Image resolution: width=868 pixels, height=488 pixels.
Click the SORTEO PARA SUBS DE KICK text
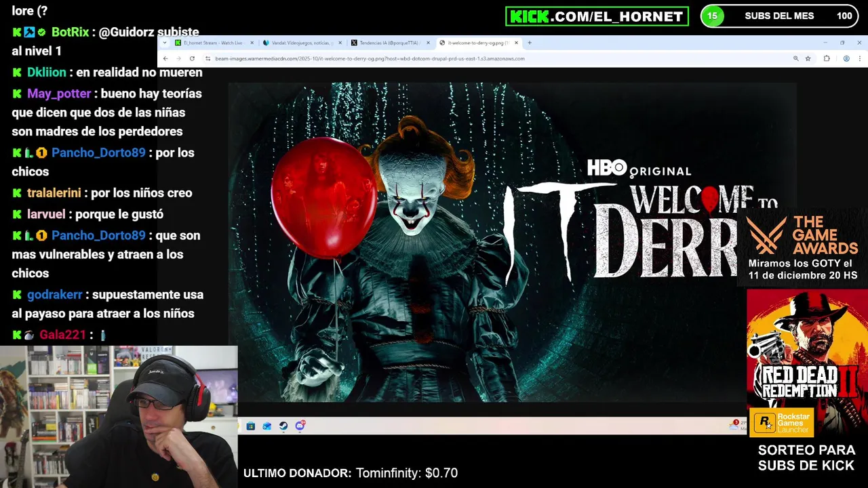click(x=806, y=457)
